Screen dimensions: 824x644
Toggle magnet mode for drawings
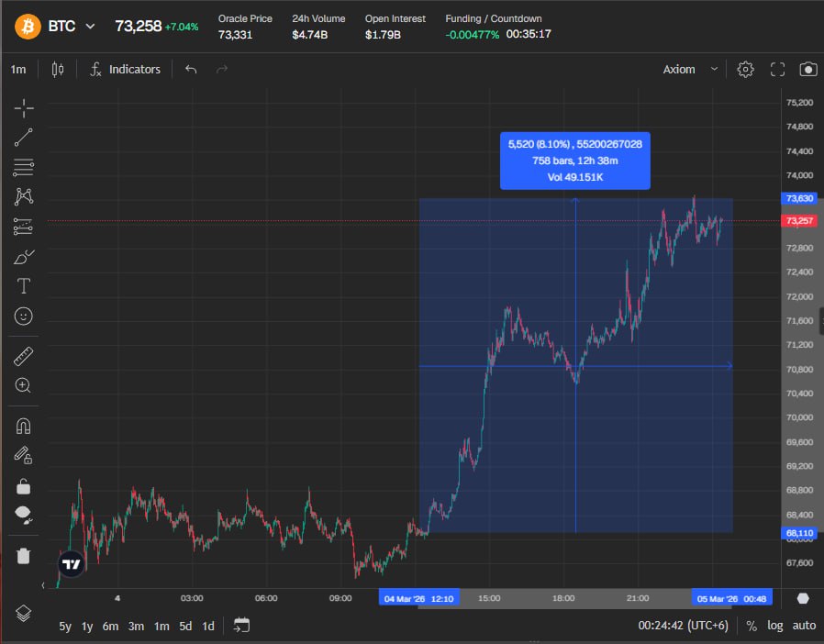point(24,426)
